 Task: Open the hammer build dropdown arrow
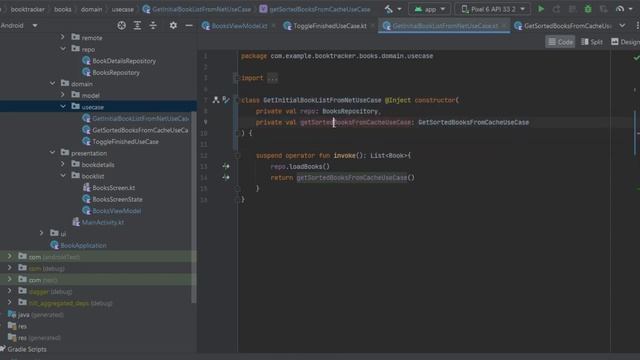(x=399, y=9)
